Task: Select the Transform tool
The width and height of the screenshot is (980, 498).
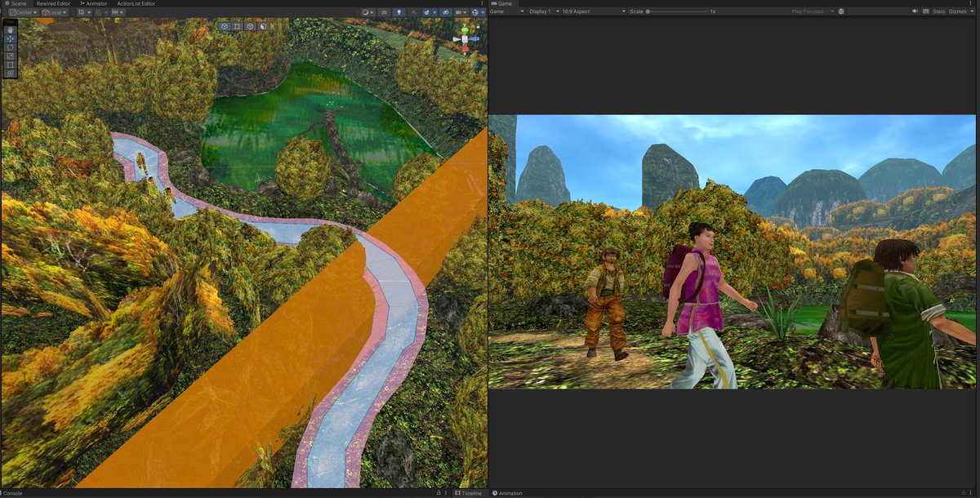Action: pyautogui.click(x=10, y=73)
